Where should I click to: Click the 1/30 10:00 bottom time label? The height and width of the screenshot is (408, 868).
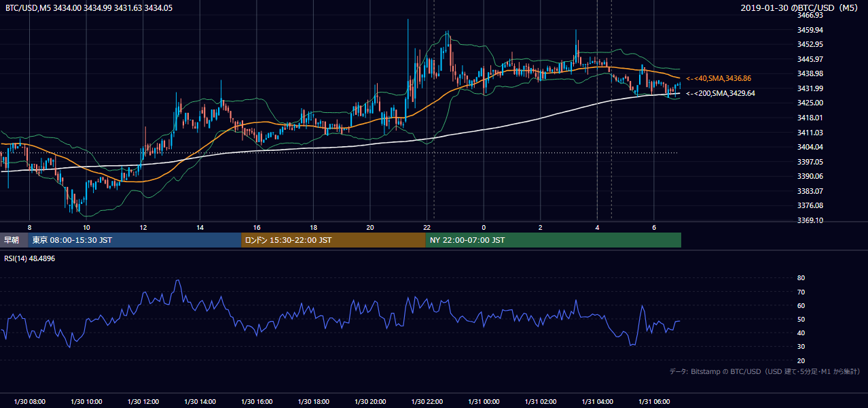pos(86,402)
